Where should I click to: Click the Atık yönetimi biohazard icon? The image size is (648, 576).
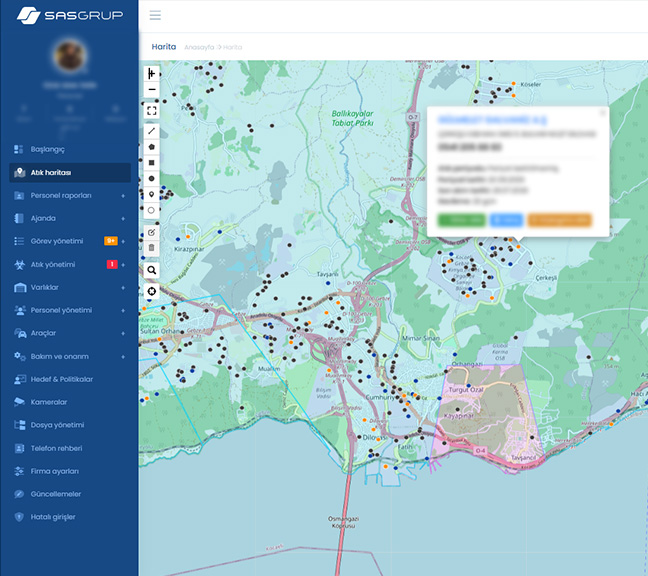pyautogui.click(x=19, y=264)
